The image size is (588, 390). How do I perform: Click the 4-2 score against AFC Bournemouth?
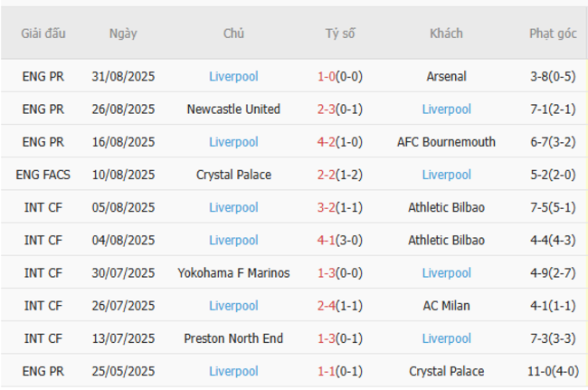[x=327, y=142]
